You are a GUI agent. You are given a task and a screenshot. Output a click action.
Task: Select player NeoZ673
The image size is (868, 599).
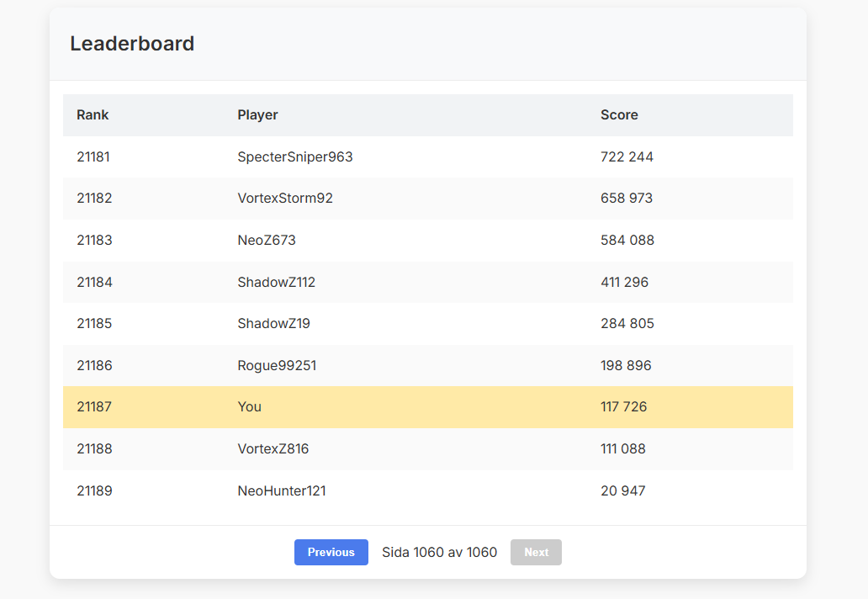267,241
